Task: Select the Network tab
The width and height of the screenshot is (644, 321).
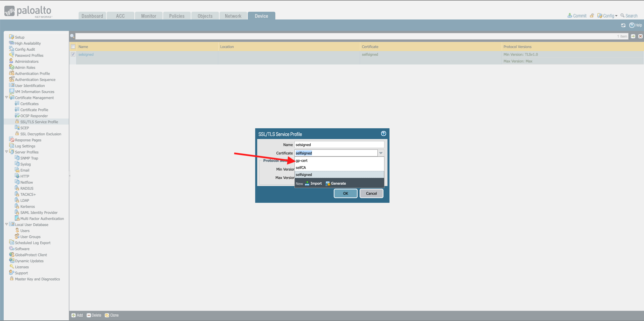Action: pyautogui.click(x=233, y=16)
